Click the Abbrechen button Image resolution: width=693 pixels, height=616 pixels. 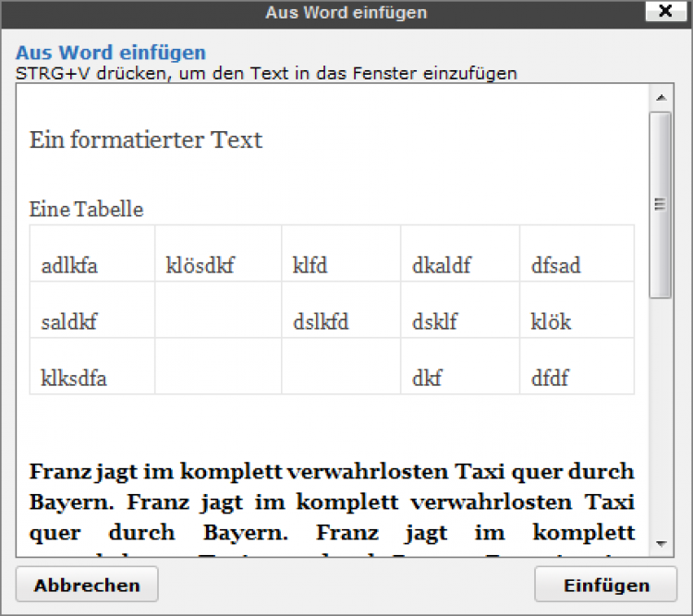click(87, 586)
